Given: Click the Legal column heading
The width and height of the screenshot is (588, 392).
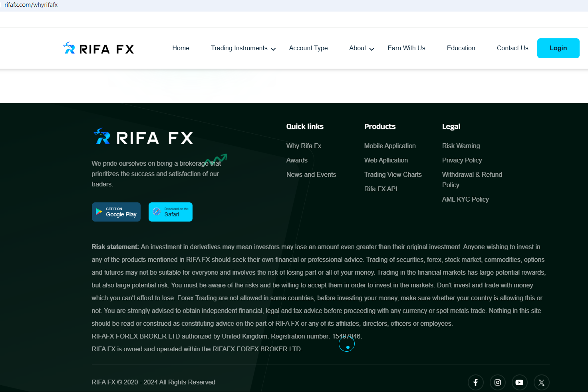Looking at the screenshot, I should 451,127.
